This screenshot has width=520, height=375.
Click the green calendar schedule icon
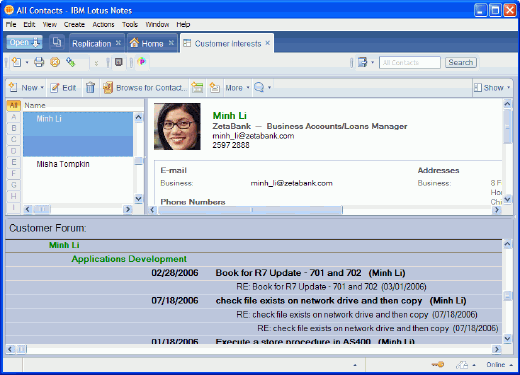(197, 88)
